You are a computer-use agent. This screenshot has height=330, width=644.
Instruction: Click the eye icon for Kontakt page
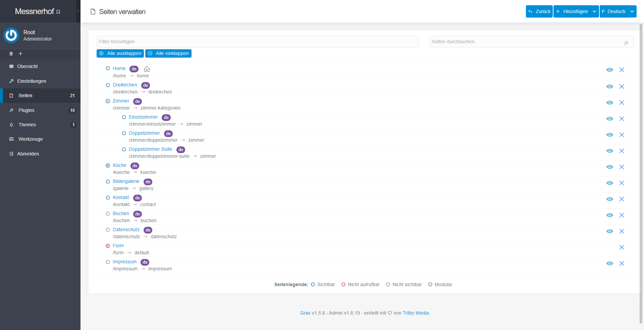(609, 199)
